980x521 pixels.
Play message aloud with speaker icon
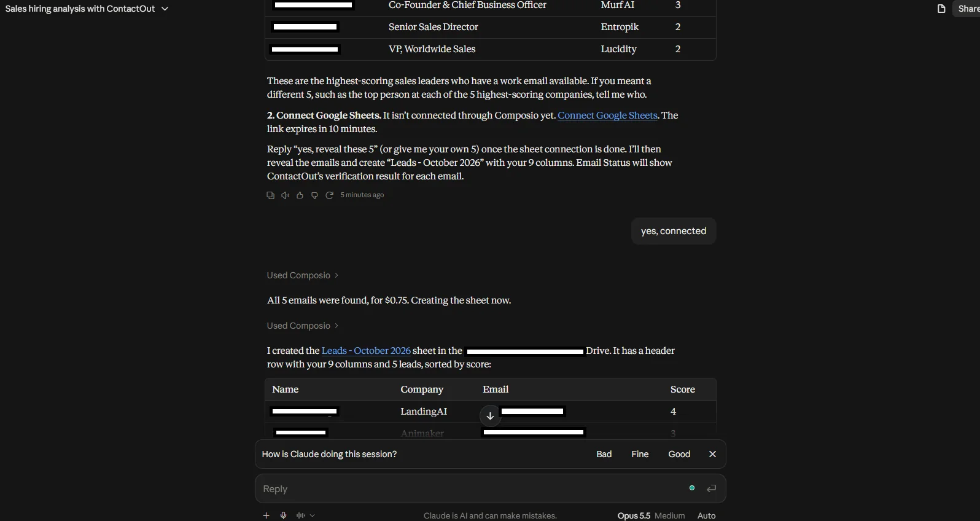coord(285,195)
